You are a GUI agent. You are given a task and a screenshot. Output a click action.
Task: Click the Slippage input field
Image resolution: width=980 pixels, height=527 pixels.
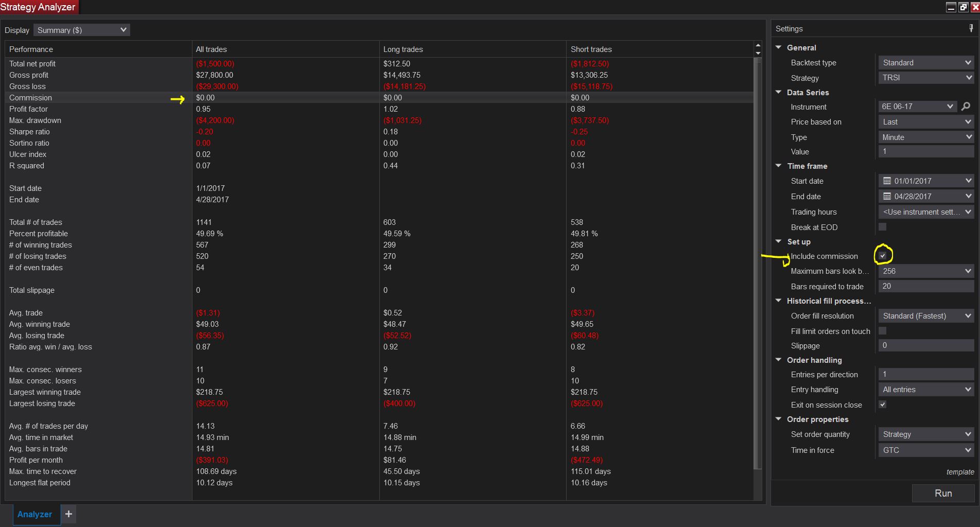(925, 345)
